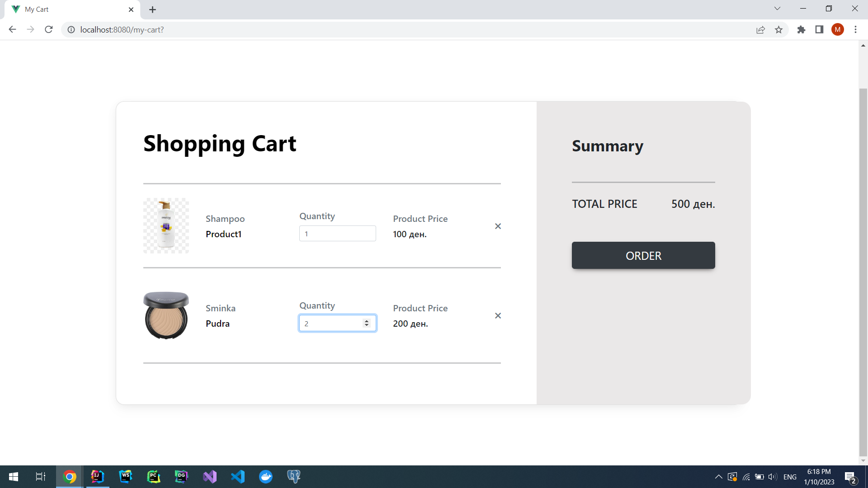The image size is (868, 488).
Task: Open the profile avatar M
Action: [837, 30]
